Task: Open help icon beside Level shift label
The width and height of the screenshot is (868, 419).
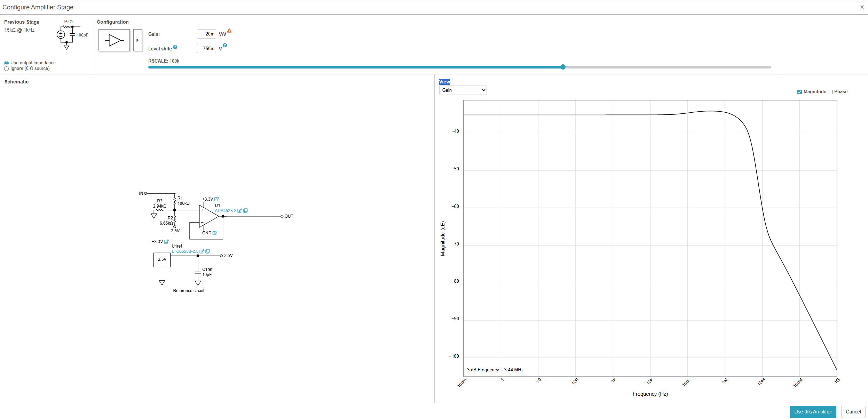Action: pyautogui.click(x=175, y=47)
